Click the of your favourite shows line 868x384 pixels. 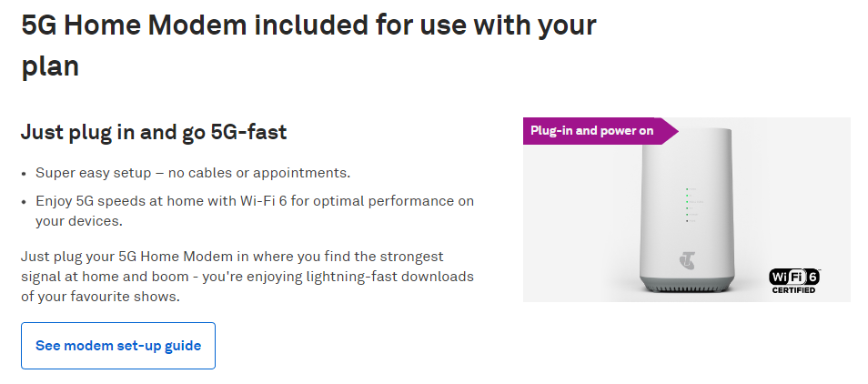[101, 296]
